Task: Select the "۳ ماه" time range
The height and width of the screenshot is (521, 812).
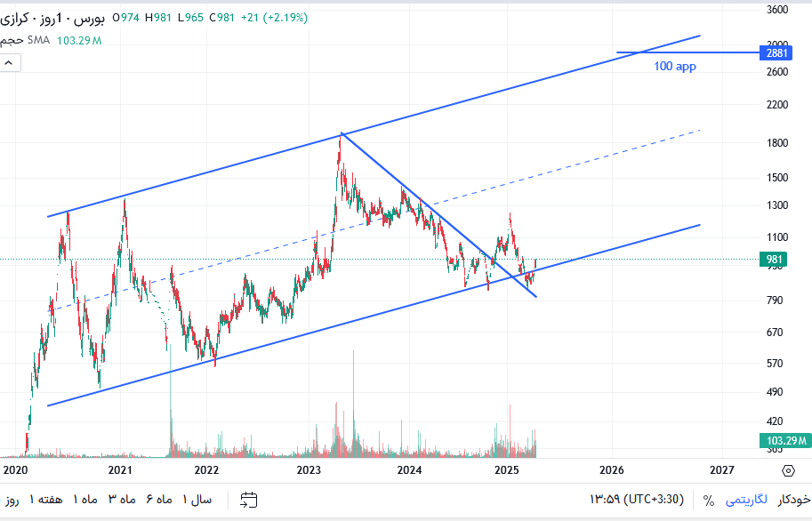Action: [x=122, y=500]
